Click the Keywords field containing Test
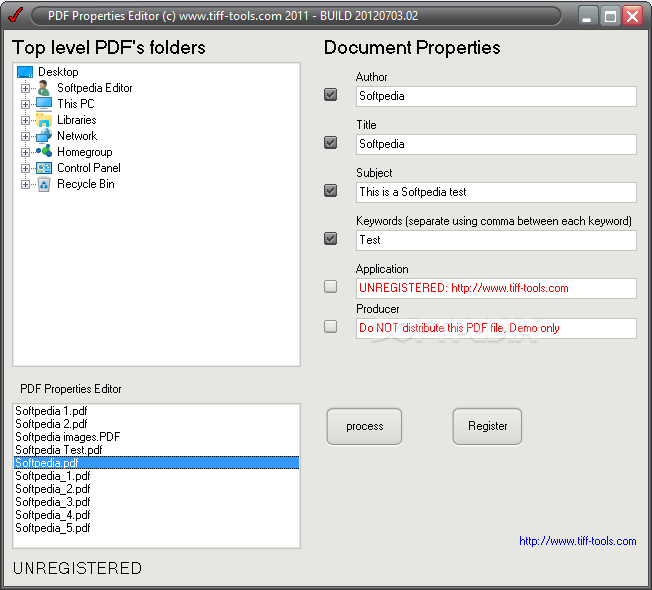This screenshot has width=652, height=590. pyautogui.click(x=496, y=240)
